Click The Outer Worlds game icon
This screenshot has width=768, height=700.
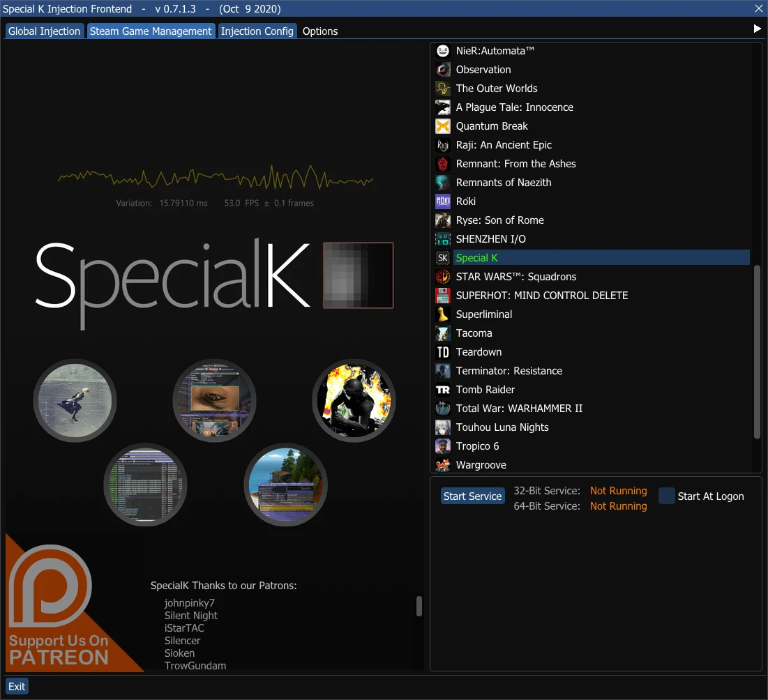[443, 89]
